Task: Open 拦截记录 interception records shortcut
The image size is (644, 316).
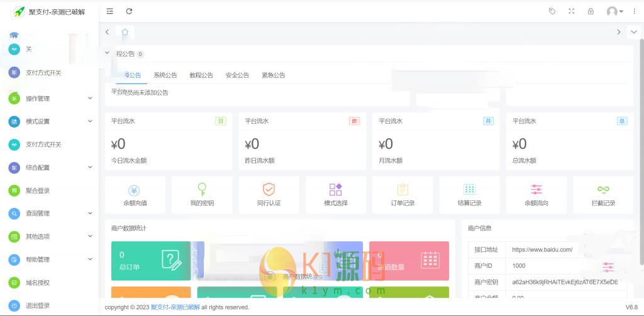Action: point(603,195)
